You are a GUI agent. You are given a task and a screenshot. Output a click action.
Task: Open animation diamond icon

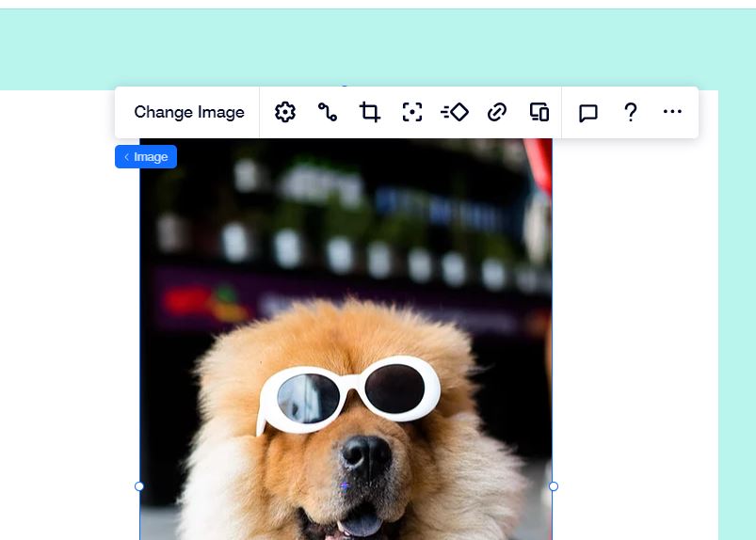coord(455,112)
